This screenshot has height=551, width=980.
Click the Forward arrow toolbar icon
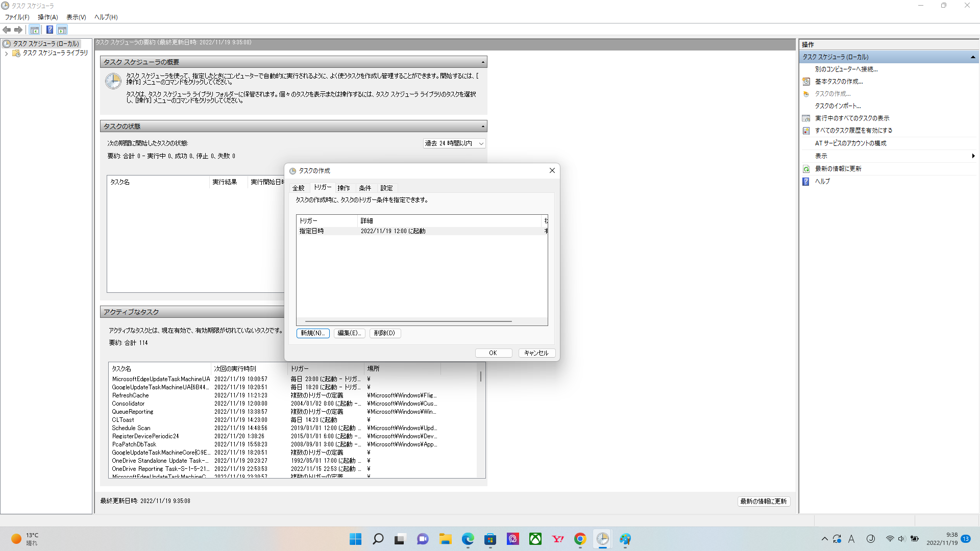tap(18, 30)
